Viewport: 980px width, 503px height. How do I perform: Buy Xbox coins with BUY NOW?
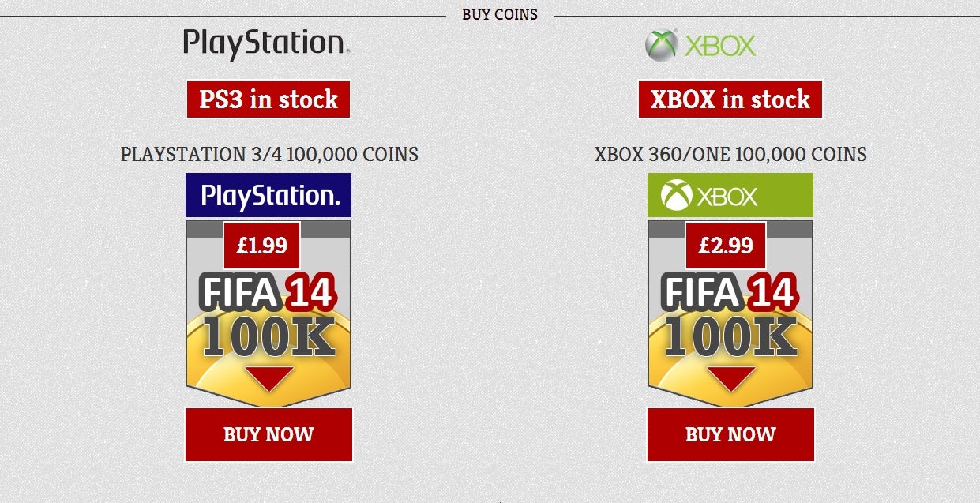[730, 434]
